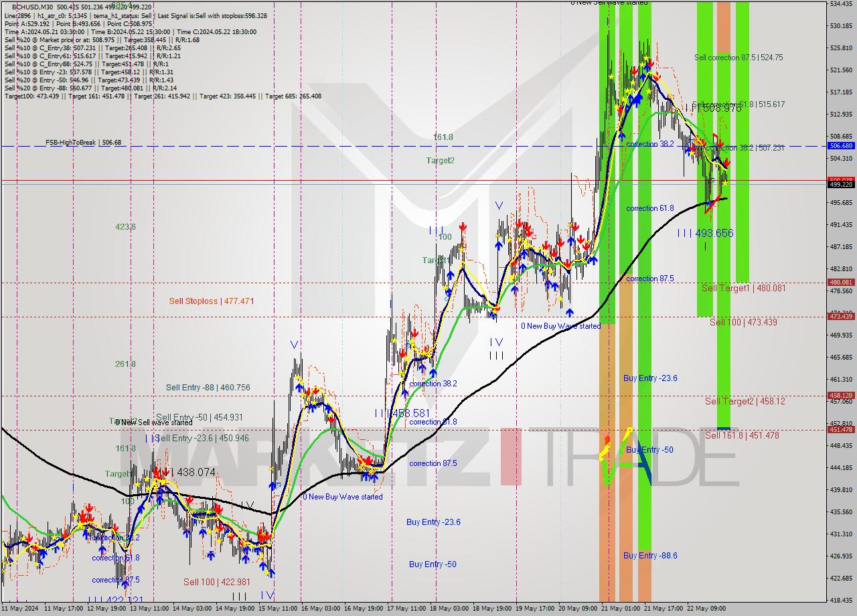Click the '11 May 2024' time axis label
857x616 pixels.
coord(21,609)
